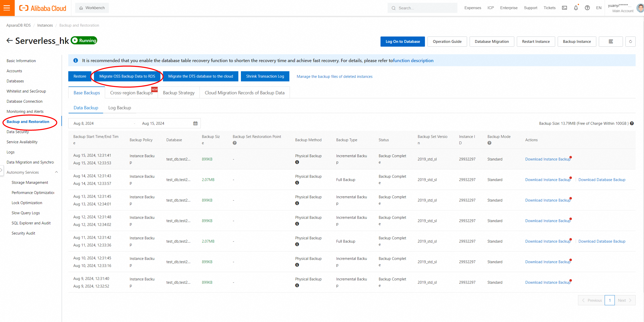Screen dimensions: 644x322
Task: Click Migrate OSS Backup Data to RDS
Action: click(127, 76)
